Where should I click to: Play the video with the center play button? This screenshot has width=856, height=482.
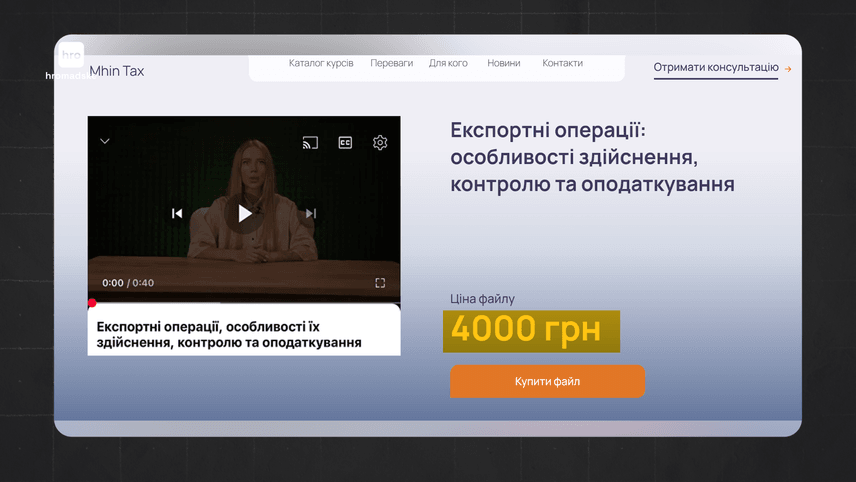point(244,213)
